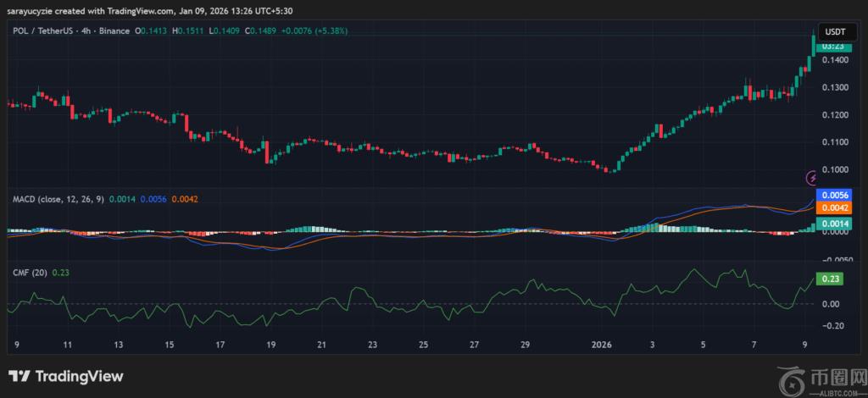The width and height of the screenshot is (868, 398).
Task: Click the 19 date on time axis
Action: pos(270,345)
